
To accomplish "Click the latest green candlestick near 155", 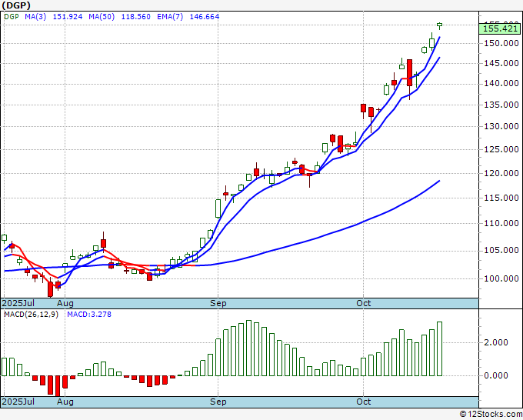I will (440, 25).
